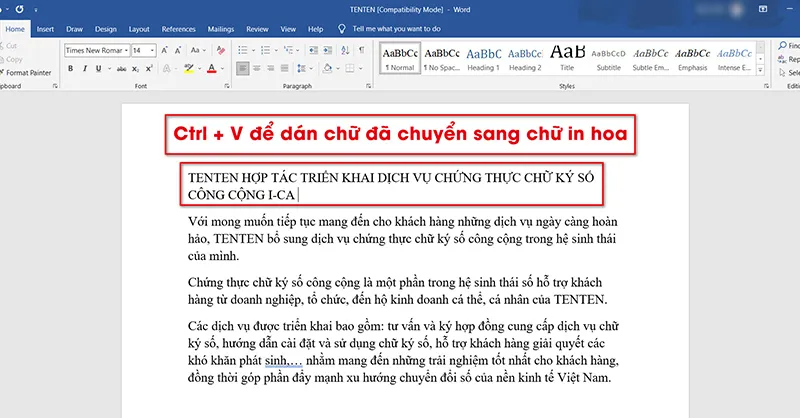Open the View ribbon tab
The width and height of the screenshot is (800, 418).
[288, 29]
